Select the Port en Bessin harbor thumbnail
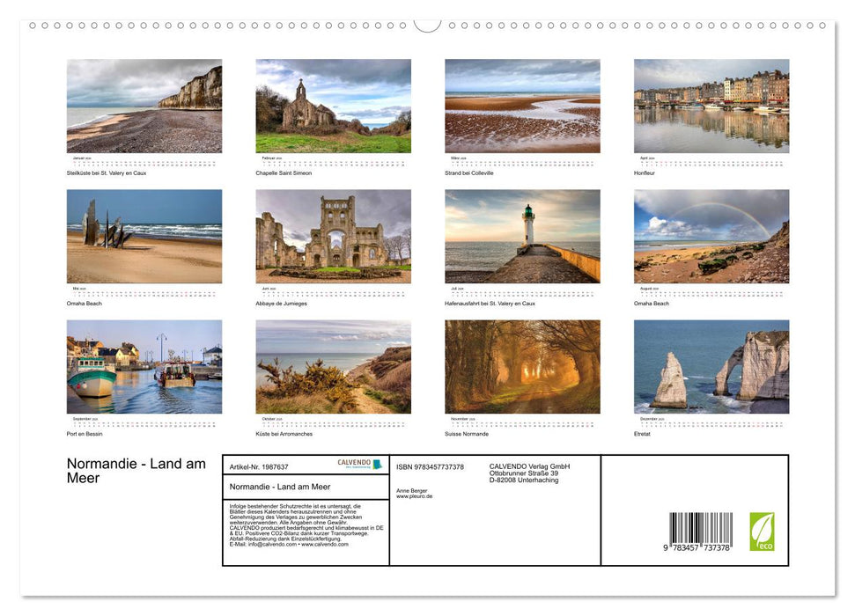Screen dimensions: 855x616 point(144,366)
